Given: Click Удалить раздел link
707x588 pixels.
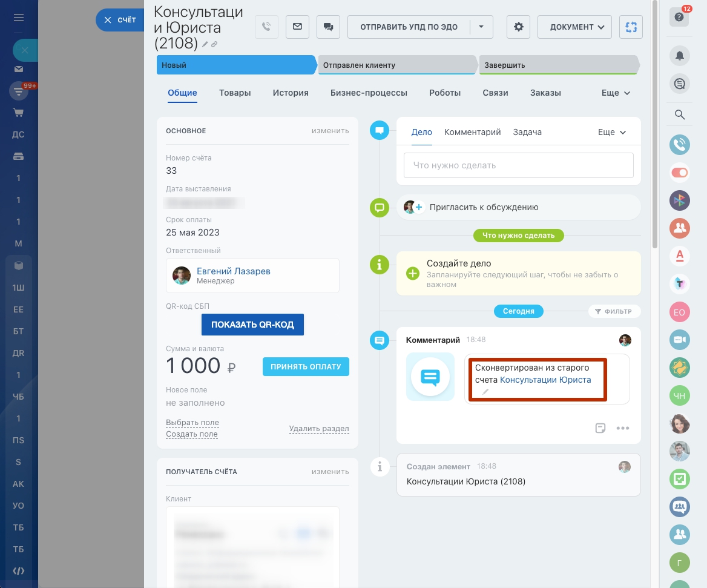Looking at the screenshot, I should tap(319, 428).
